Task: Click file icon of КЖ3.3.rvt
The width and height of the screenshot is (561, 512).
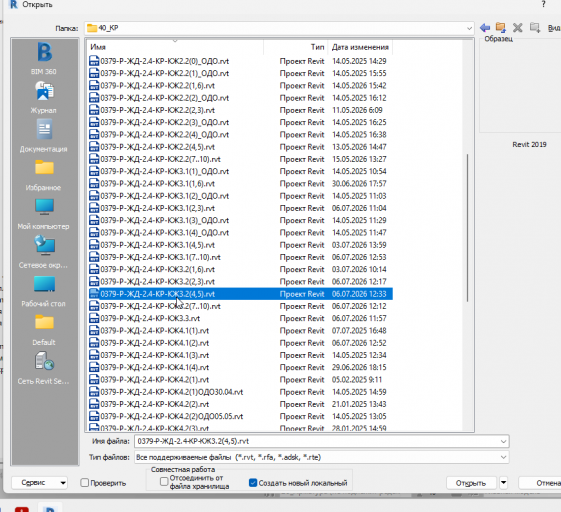Action: coord(94,318)
